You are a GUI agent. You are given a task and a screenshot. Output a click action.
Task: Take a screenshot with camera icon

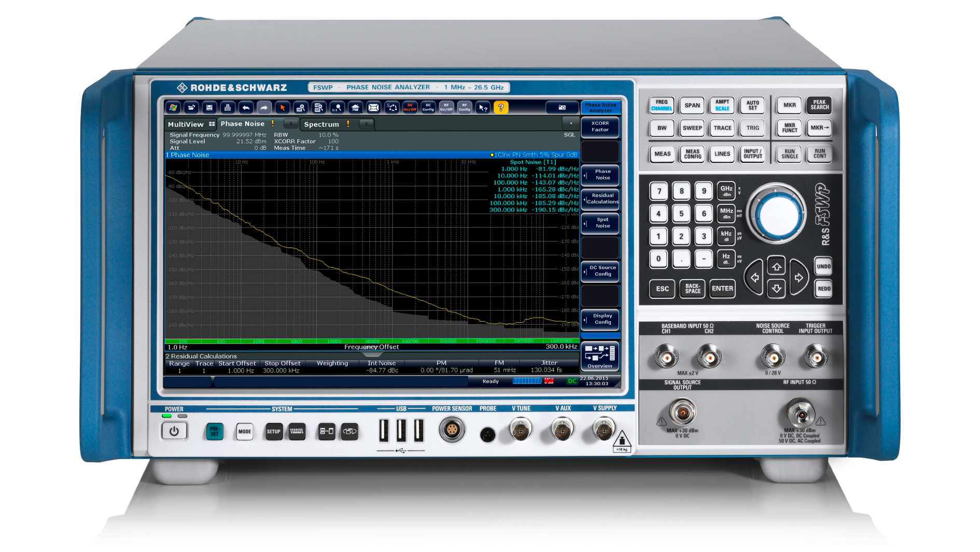tap(562, 107)
